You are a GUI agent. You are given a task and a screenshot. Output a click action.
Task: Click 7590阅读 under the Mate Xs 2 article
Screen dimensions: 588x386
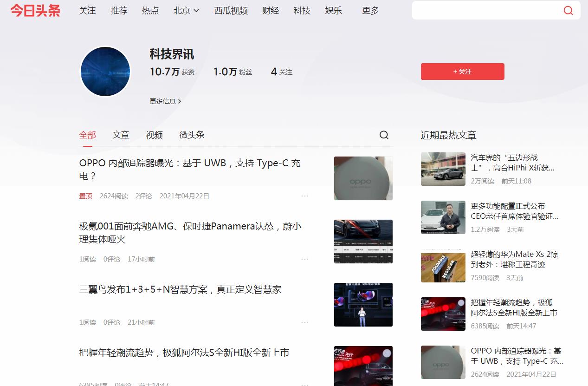(485, 278)
